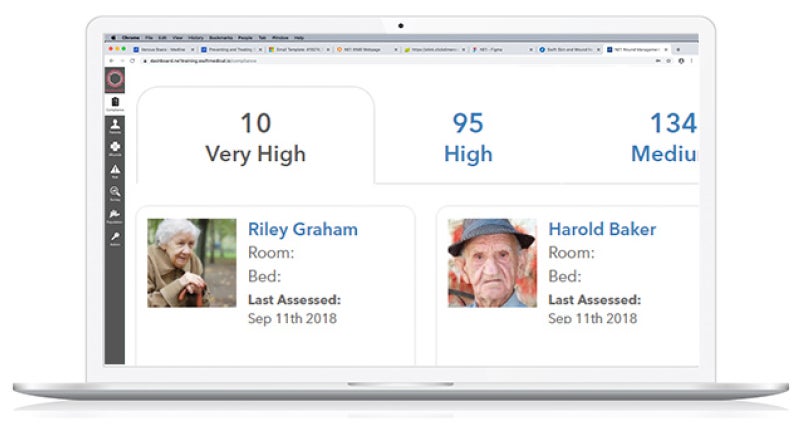
Task: Switch to the Preventing and Treating browser tab
Action: pos(231,50)
